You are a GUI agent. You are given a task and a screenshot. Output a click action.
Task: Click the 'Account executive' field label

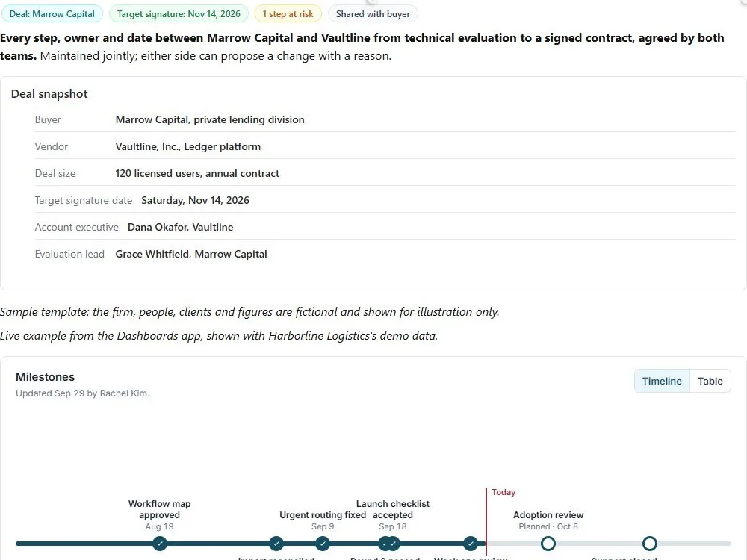(77, 227)
